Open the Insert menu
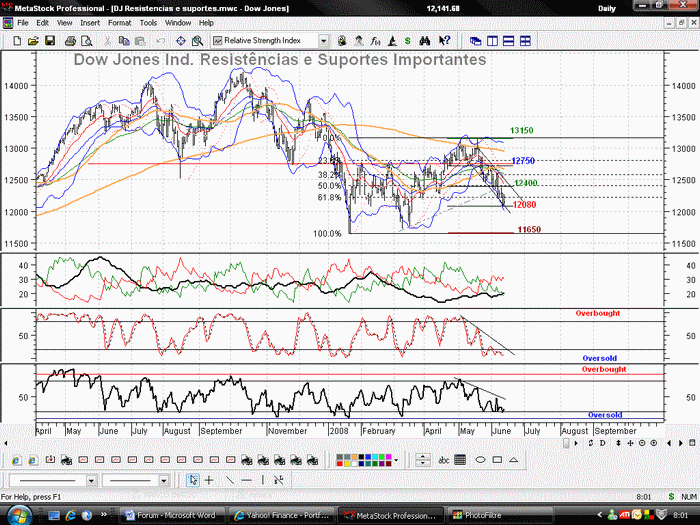700x525 pixels. point(90,23)
